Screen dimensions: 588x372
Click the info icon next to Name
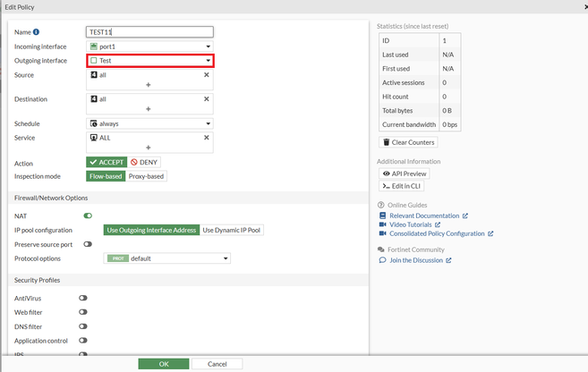(x=37, y=32)
